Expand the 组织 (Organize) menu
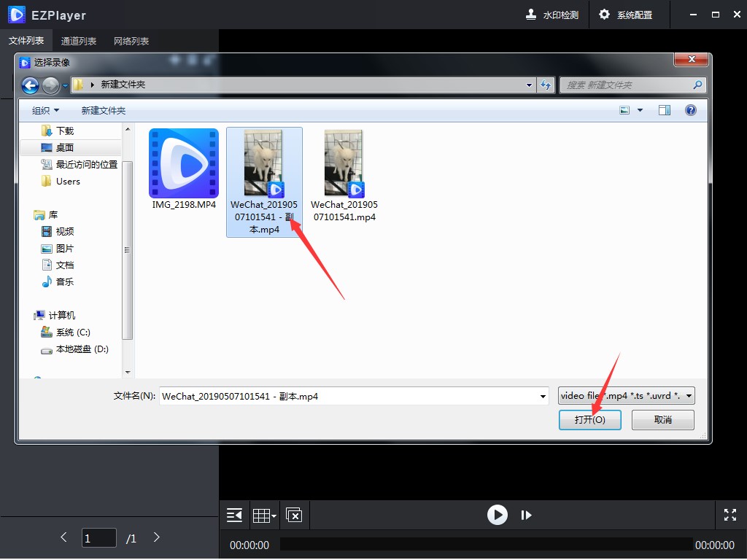747x560 pixels. tap(46, 111)
